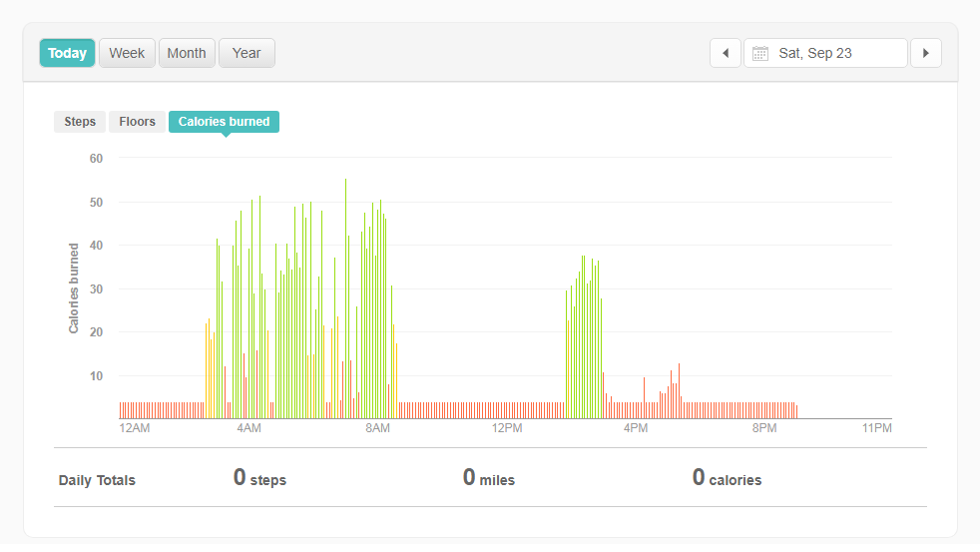Click the vertical Calories burned axis title
980x552 pixels.
tap(73, 288)
